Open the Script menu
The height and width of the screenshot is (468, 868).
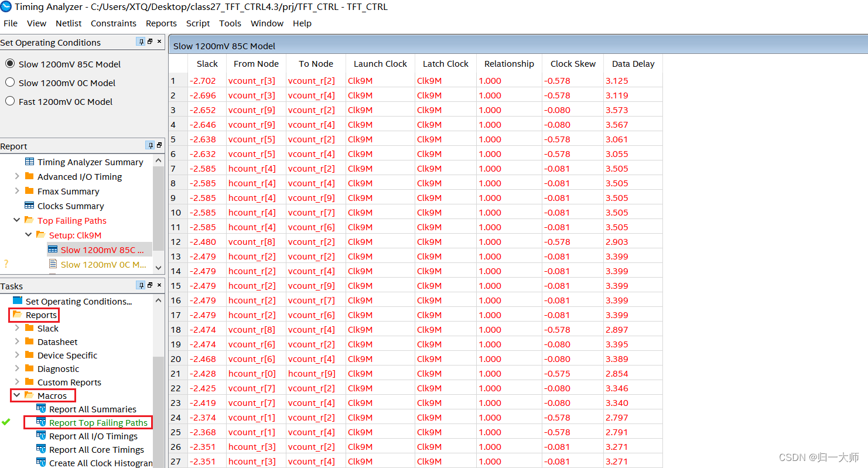[198, 23]
